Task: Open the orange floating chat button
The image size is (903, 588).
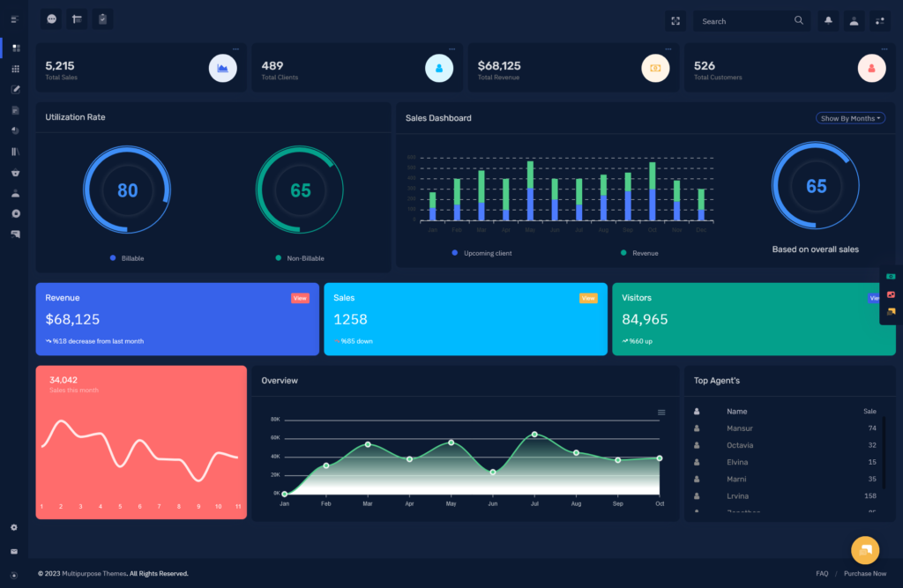Action: (x=865, y=550)
